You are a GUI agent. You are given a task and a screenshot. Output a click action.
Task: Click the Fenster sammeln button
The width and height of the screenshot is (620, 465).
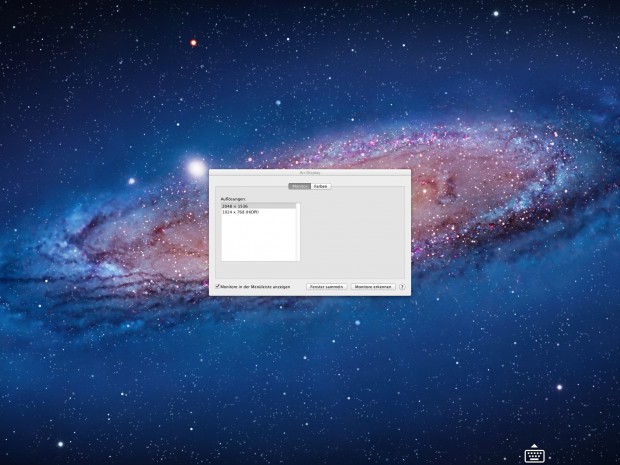click(x=327, y=287)
